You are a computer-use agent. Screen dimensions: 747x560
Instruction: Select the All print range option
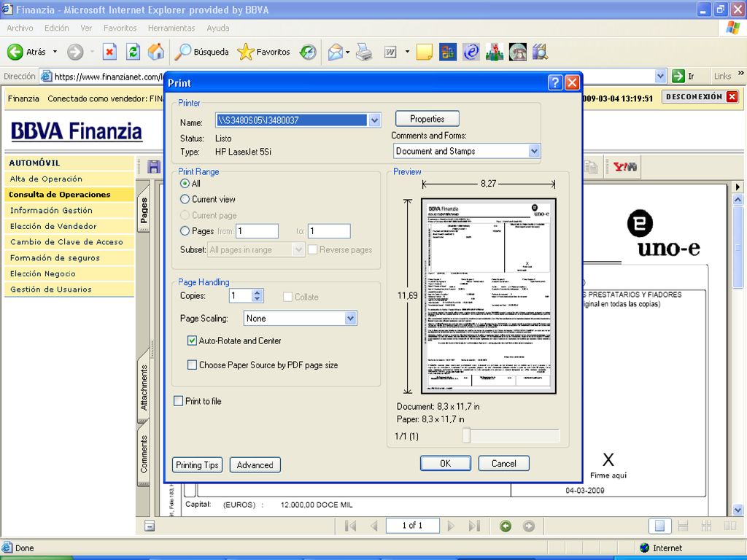(x=185, y=183)
